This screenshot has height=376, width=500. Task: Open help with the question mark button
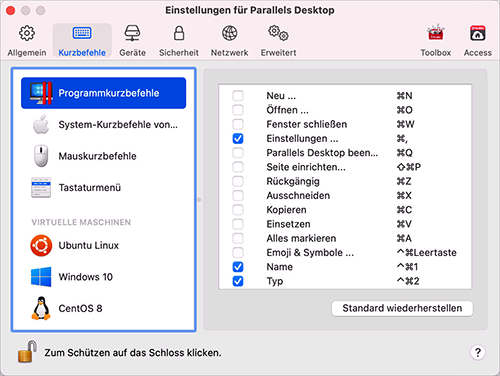point(478,352)
